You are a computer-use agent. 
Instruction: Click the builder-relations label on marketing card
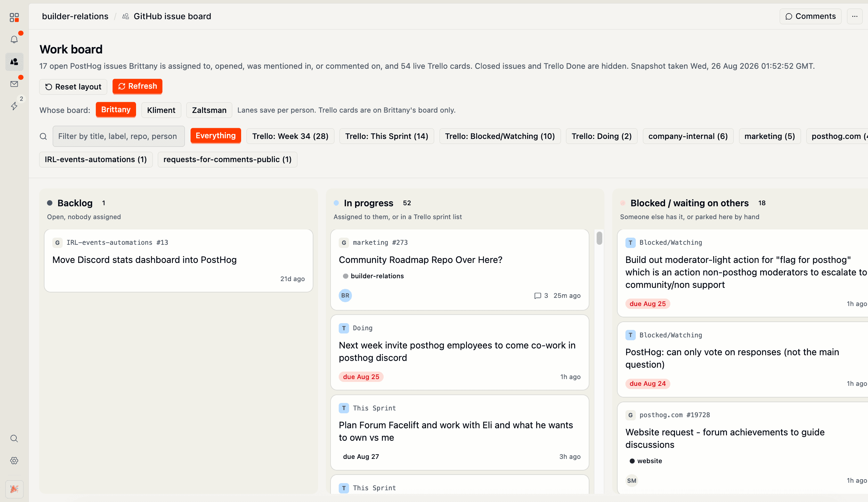(x=373, y=276)
